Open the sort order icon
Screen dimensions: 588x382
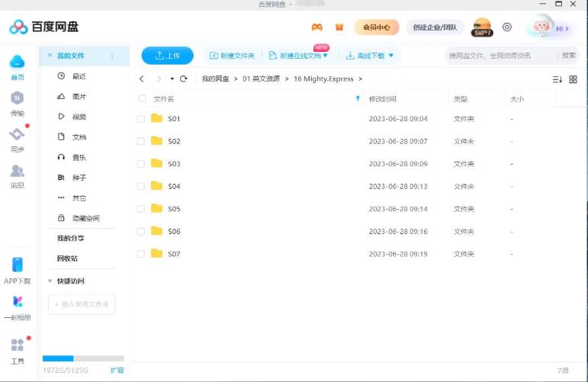point(557,79)
